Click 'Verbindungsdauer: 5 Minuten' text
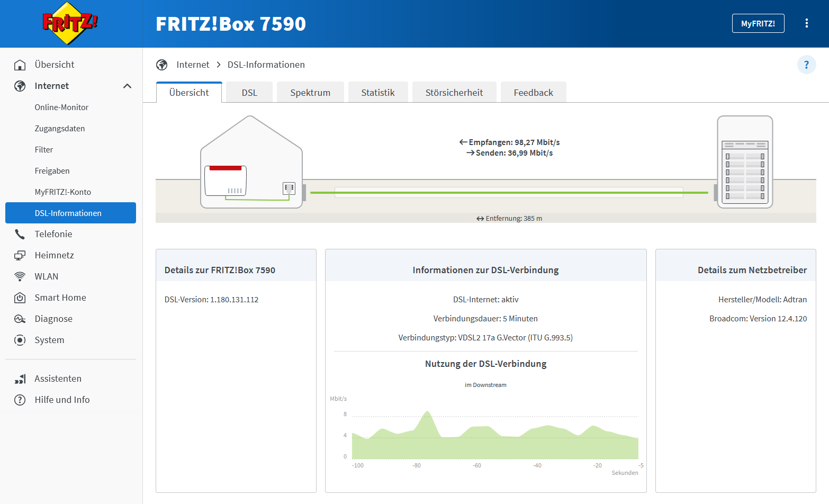The image size is (829, 504). pos(485,319)
